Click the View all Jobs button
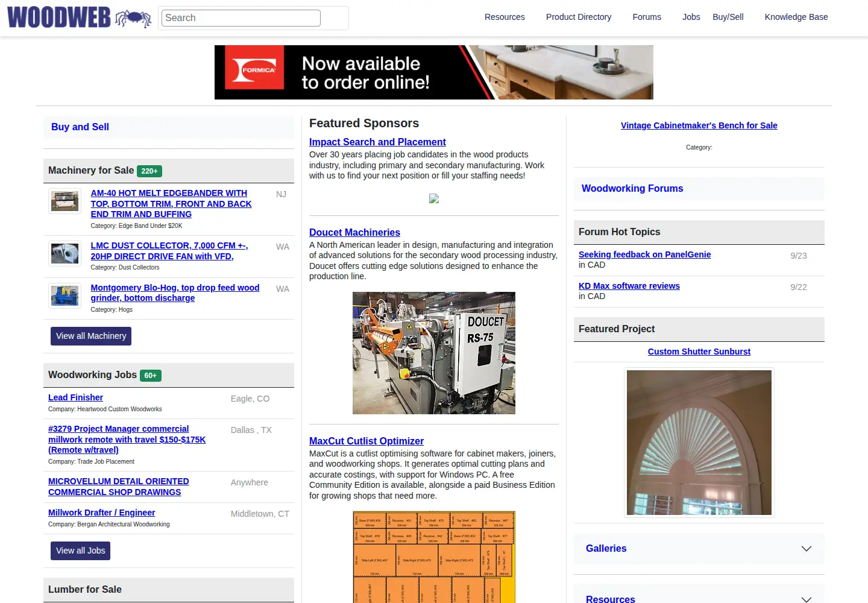Viewport: 868px width, 603px height. 80,551
